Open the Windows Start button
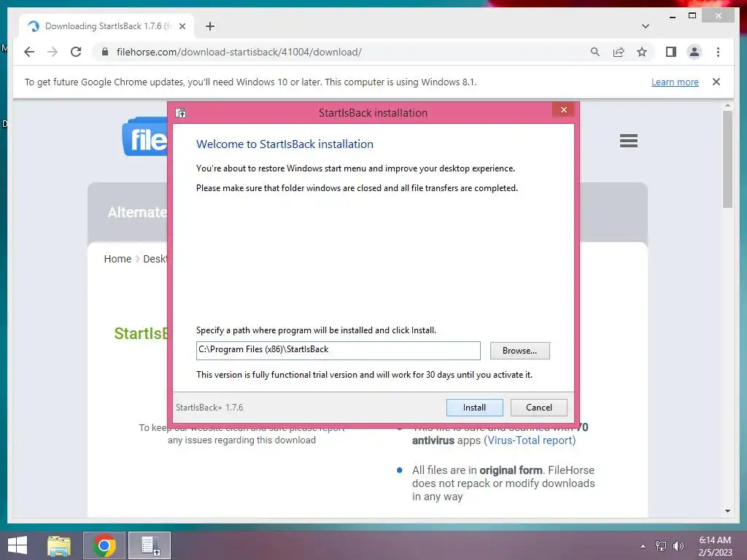The image size is (747, 560). (x=18, y=545)
